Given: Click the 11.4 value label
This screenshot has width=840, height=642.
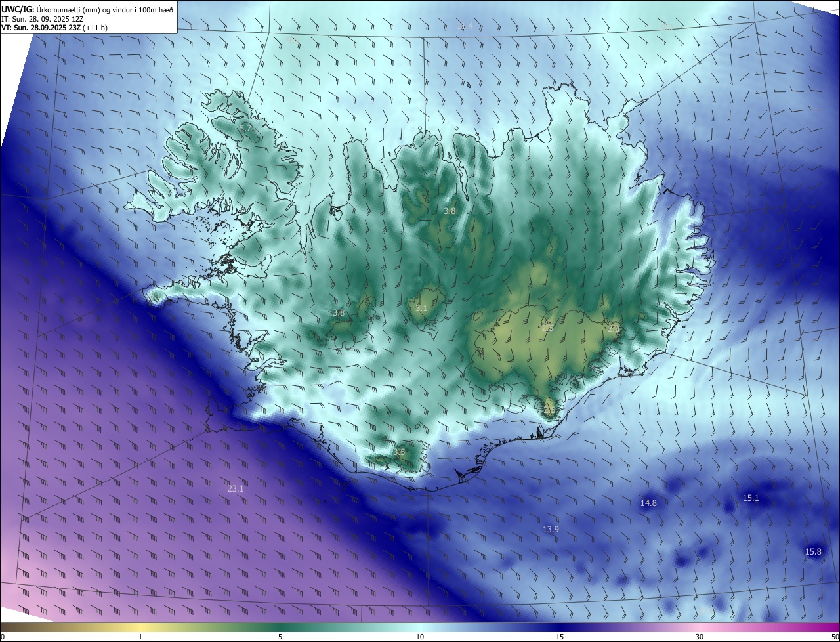Looking at the screenshot, I should 465,26.
